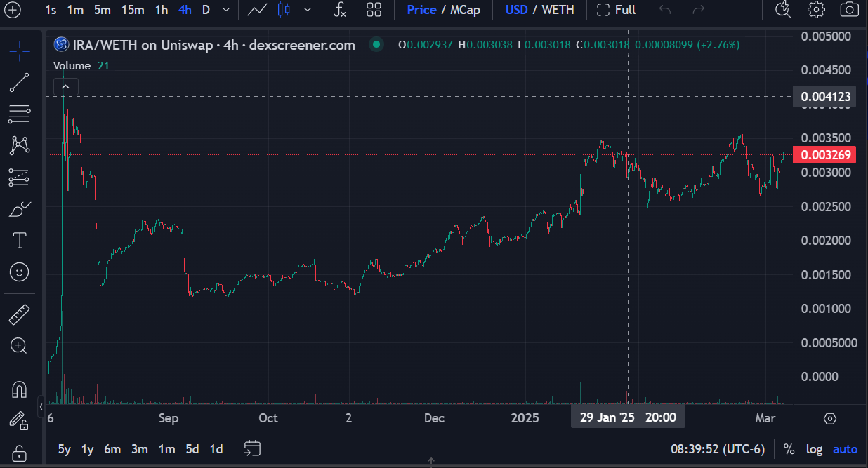Open the chart style dropdown arrow
The height and width of the screenshot is (468, 868).
[x=307, y=10]
